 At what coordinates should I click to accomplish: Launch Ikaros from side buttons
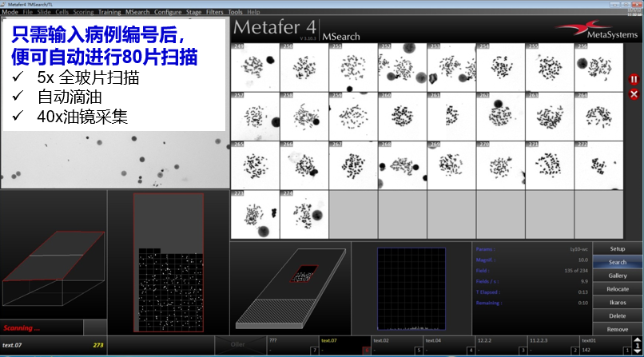[618, 303]
